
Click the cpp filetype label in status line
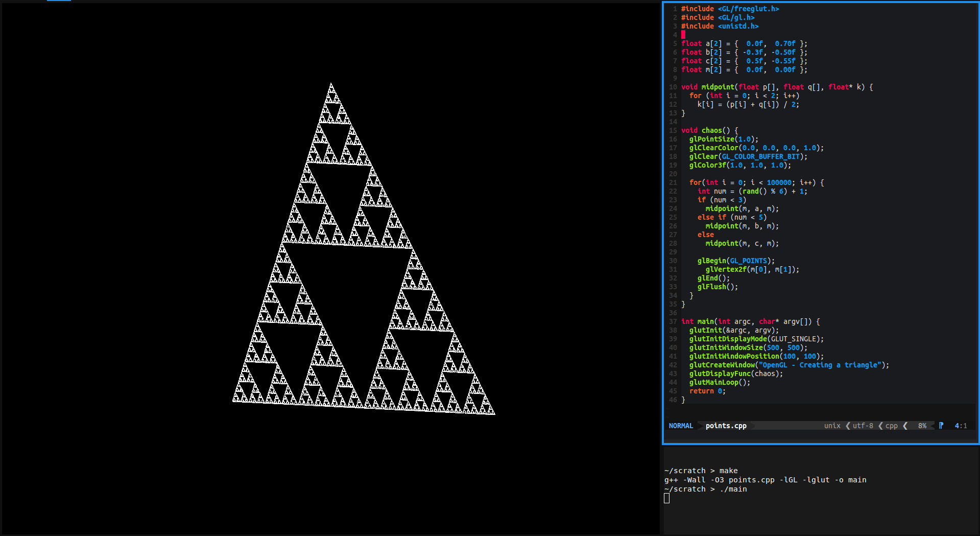pos(891,426)
